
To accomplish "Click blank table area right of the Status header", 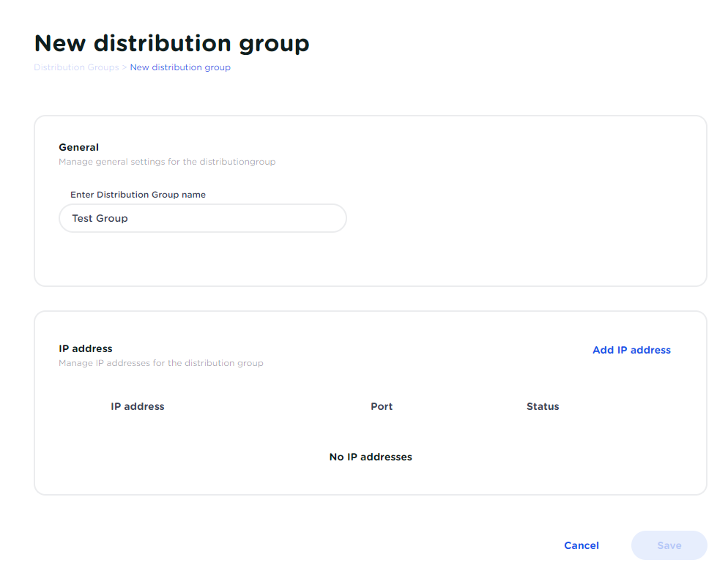I will point(630,406).
